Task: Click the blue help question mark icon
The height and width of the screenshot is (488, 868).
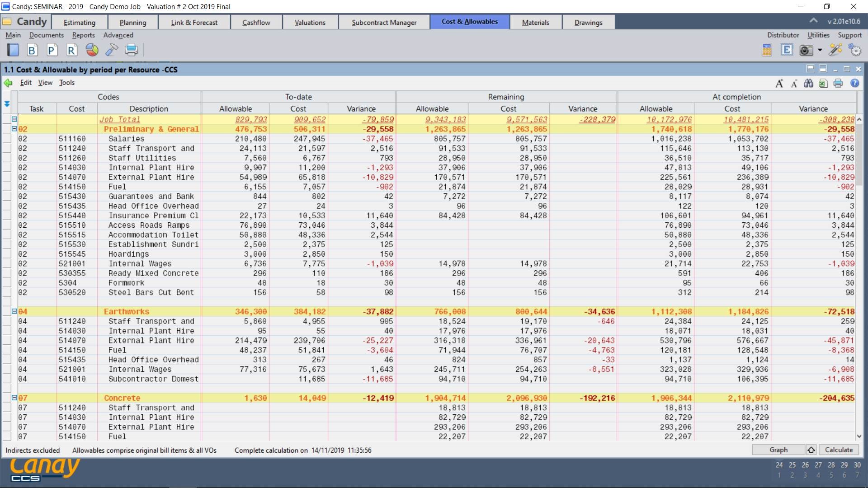Action: 854,83
